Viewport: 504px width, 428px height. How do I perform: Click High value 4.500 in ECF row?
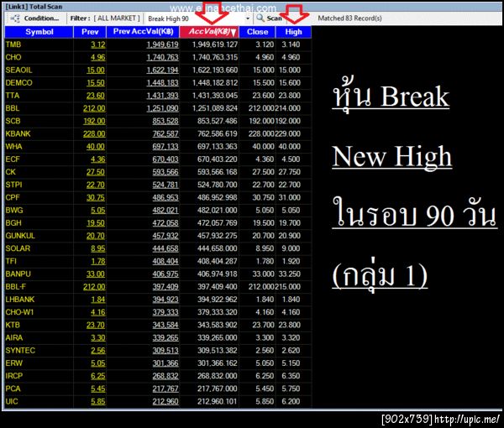pyautogui.click(x=291, y=159)
